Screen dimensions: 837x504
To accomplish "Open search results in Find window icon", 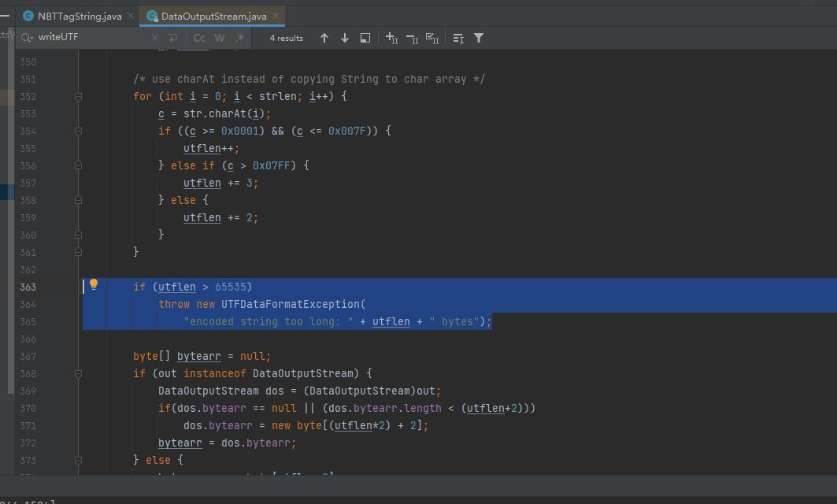I will 365,38.
